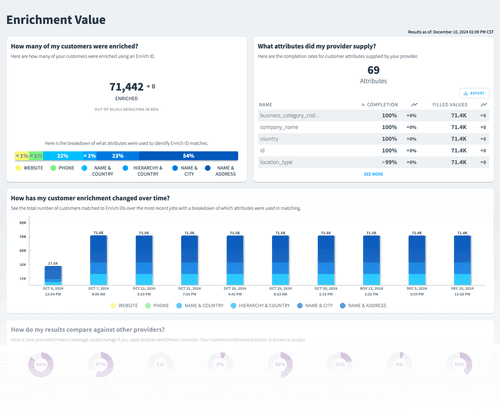Screen dimensions: 500x419
Task: Select the Oct 4, 2024 bar in chart
Action: pos(53,276)
